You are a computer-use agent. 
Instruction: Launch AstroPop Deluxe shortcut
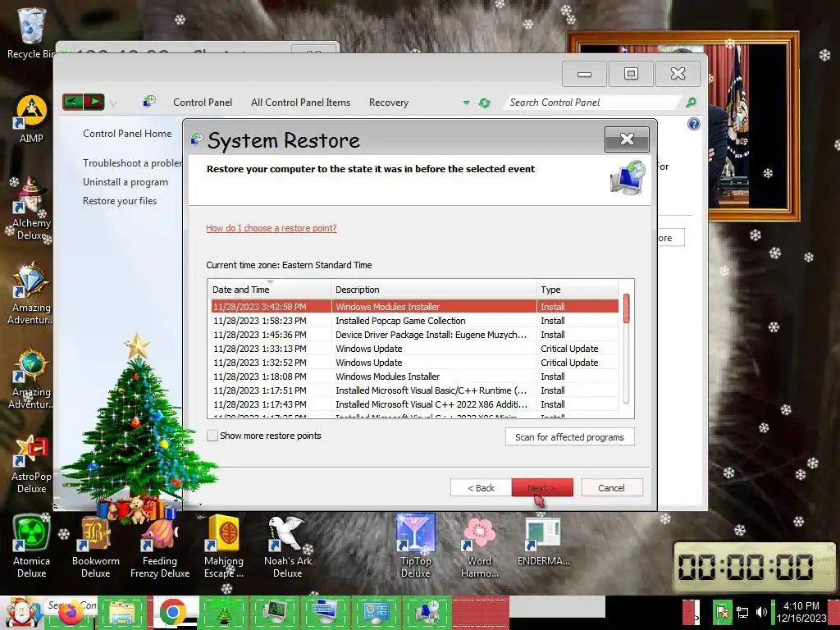31,464
